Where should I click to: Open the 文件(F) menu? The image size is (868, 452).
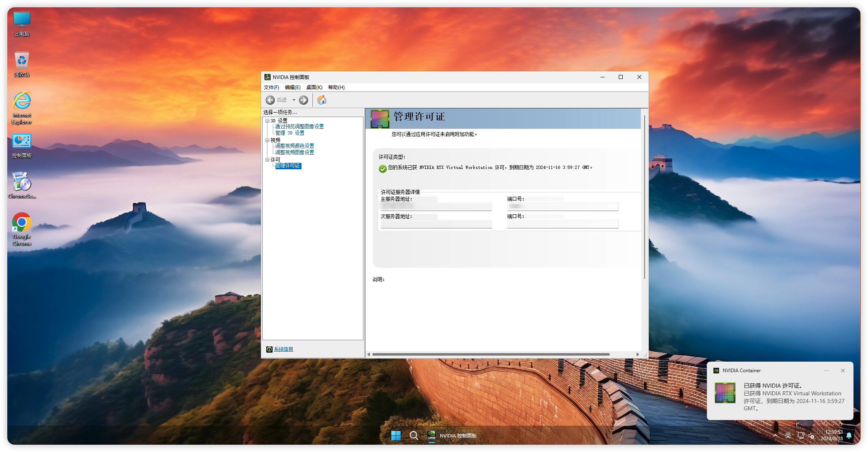tap(272, 87)
